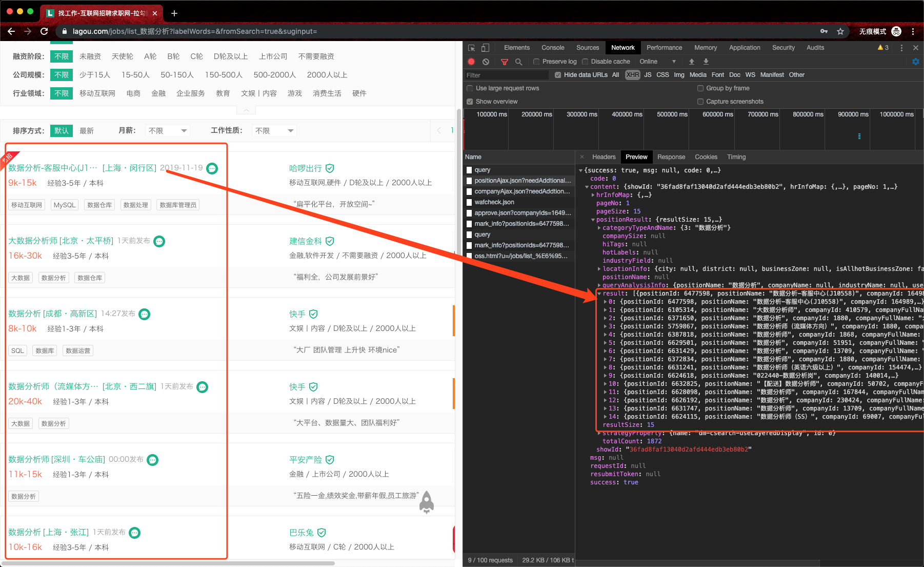Open DevTools customize three-dot menu
The width and height of the screenshot is (924, 567).
click(x=901, y=48)
